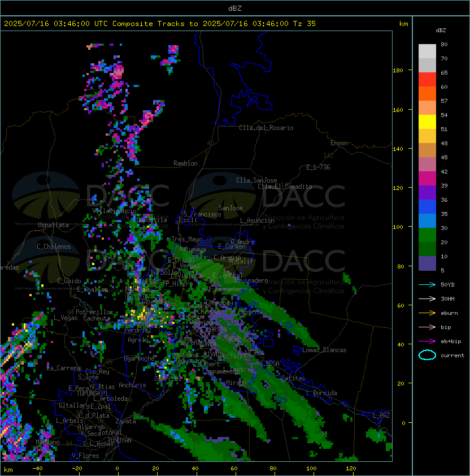Click the 'Tres_Mayo' map label
Viewport: 470px width, 476px height.
pyautogui.click(x=186, y=239)
